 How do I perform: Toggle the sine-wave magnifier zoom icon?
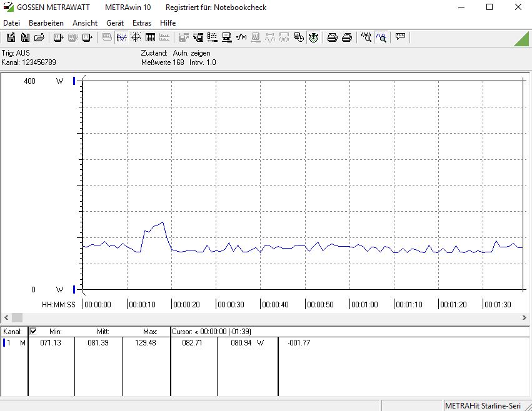click(381, 37)
